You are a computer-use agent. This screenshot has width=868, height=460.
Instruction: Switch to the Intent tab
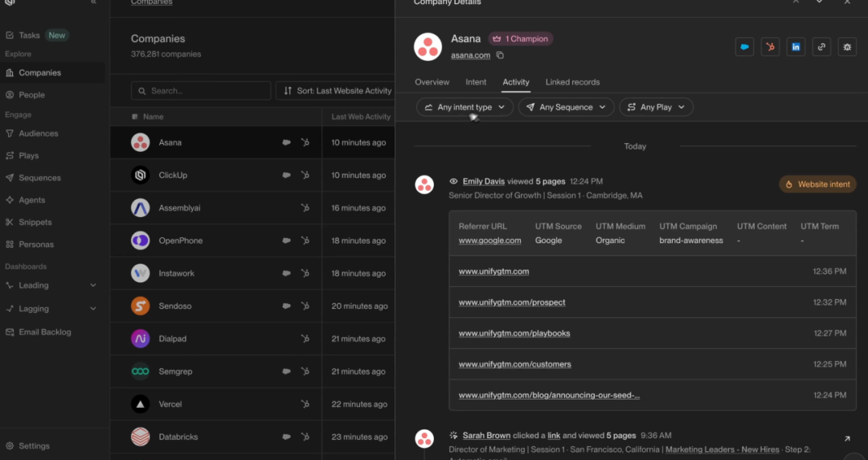[x=476, y=82]
